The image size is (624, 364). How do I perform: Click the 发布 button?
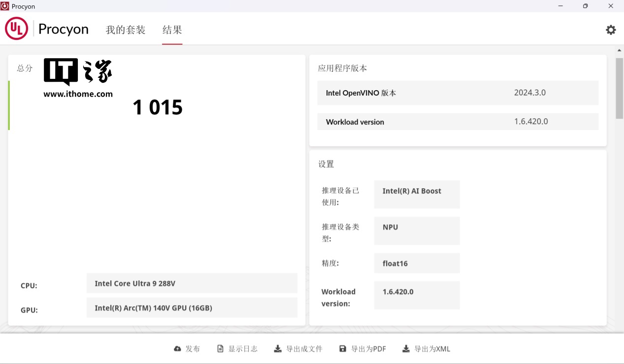[193, 349]
